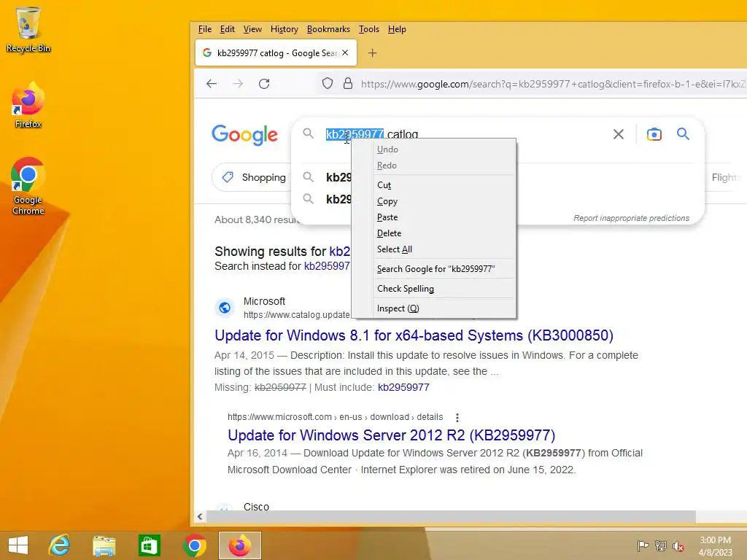Image resolution: width=747 pixels, height=560 pixels.
Task: Open the Edit menu
Action: 228,29
